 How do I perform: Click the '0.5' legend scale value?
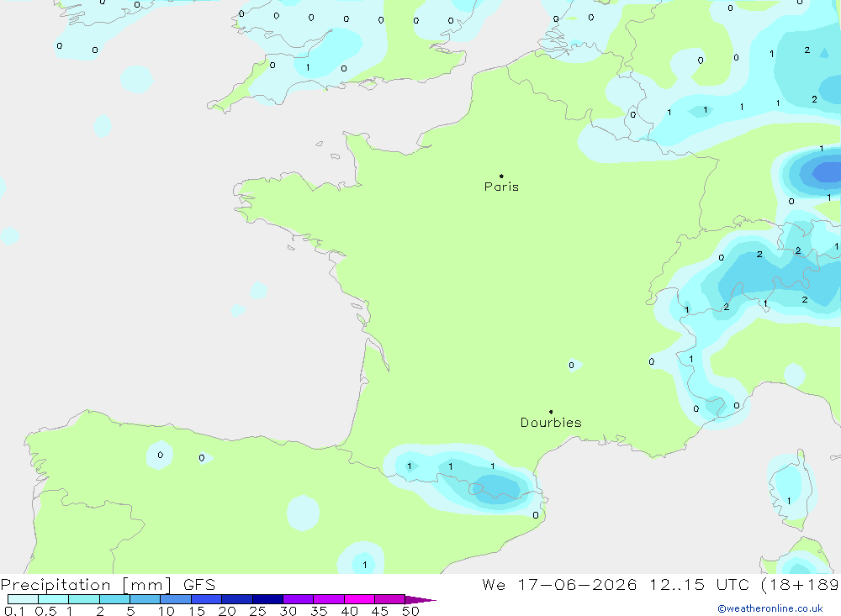coord(45,611)
